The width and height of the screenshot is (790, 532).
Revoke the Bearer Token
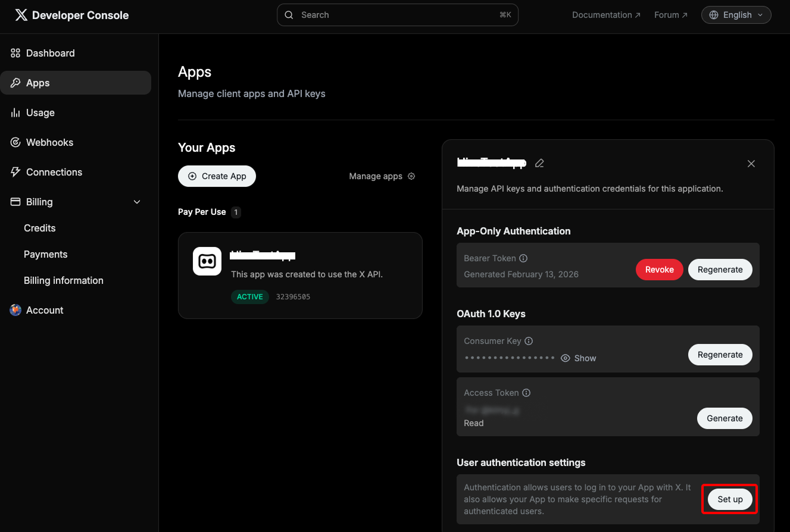point(659,270)
